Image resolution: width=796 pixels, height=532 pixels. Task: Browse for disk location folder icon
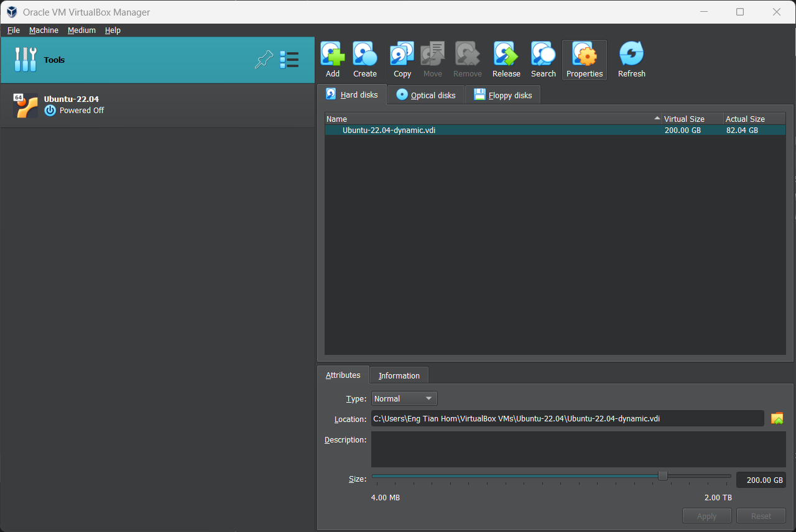(777, 418)
